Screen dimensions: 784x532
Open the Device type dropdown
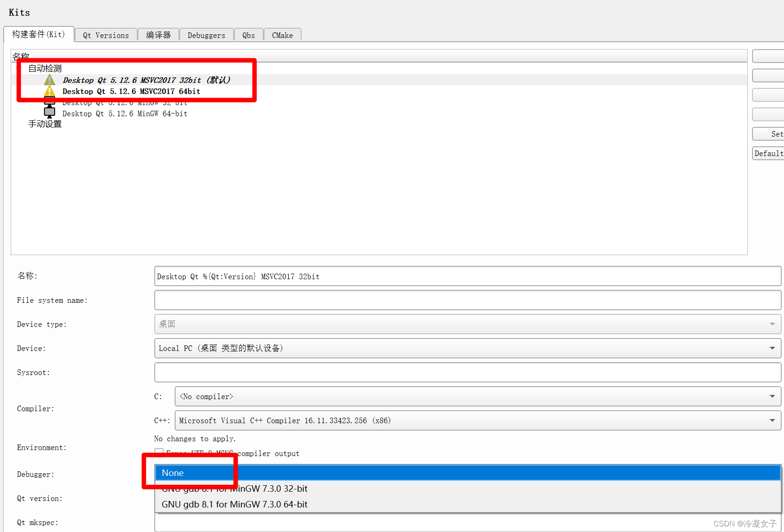click(x=468, y=324)
